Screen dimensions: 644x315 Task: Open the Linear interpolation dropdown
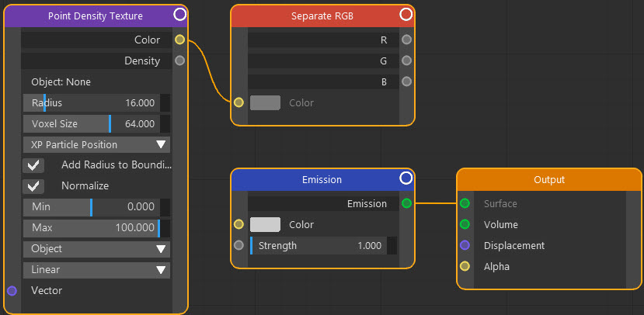tap(96, 270)
